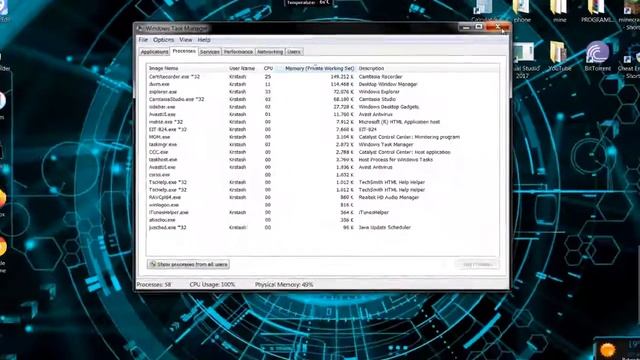
Task: Click the CPU Usage: 100% status text
Action: 212,284
